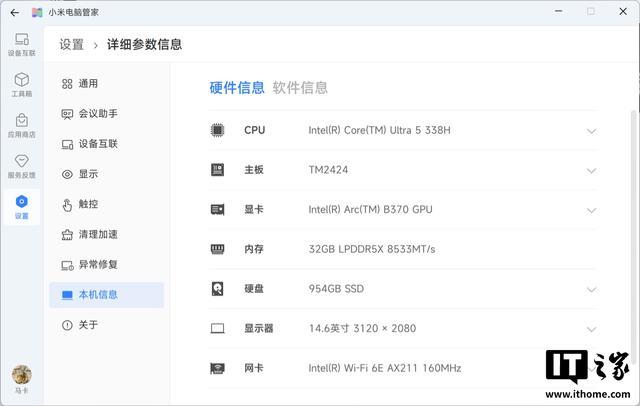Switch to the 软件信息 tab
Screen dimensions: 640x406
coord(300,88)
